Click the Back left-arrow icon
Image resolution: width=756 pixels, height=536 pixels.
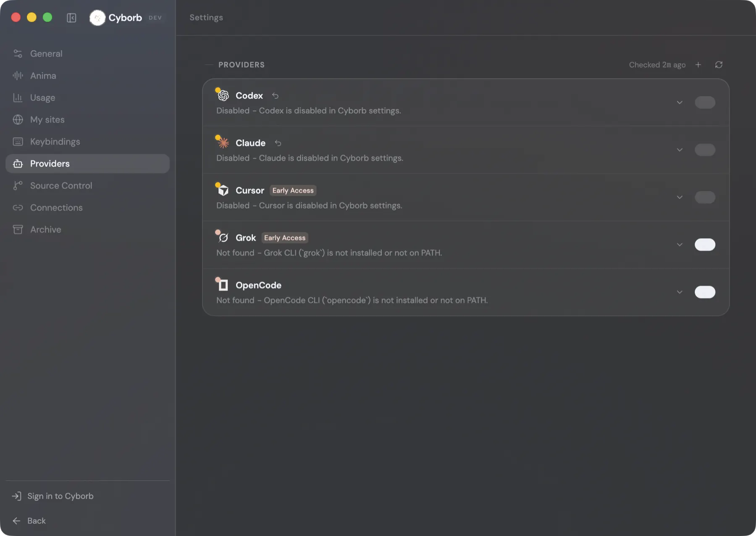pyautogui.click(x=16, y=521)
